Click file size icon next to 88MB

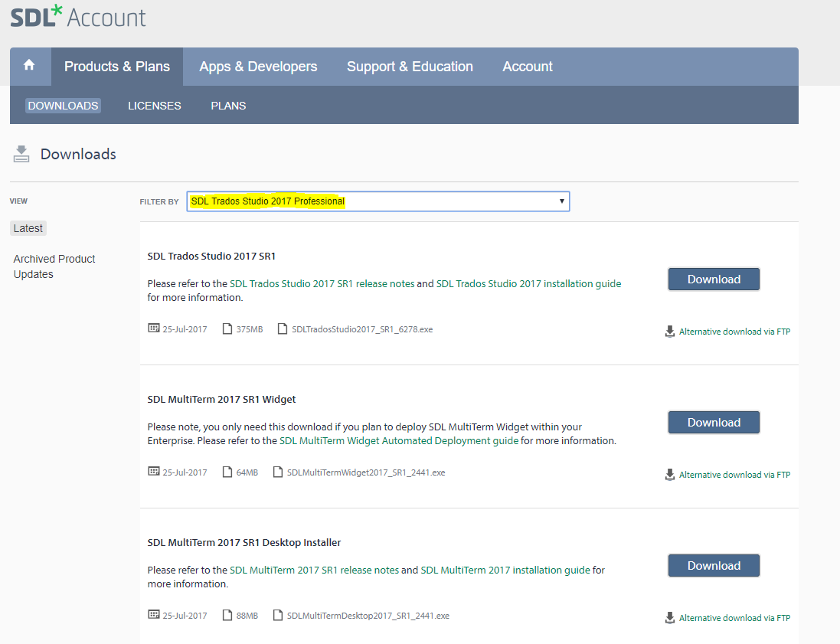227,615
